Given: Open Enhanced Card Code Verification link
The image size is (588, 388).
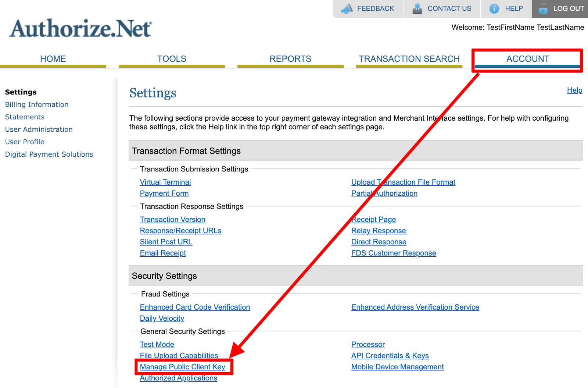Looking at the screenshot, I should pyautogui.click(x=195, y=307).
